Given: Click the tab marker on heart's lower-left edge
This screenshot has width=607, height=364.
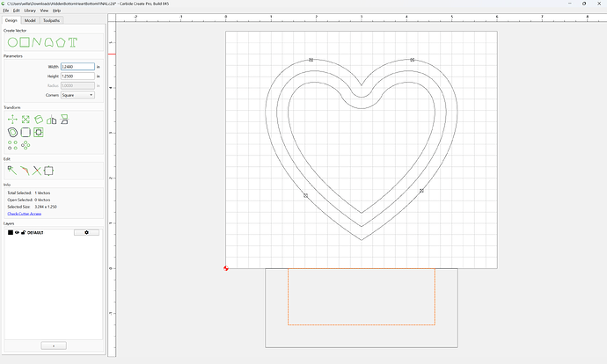Looking at the screenshot, I should tap(305, 196).
